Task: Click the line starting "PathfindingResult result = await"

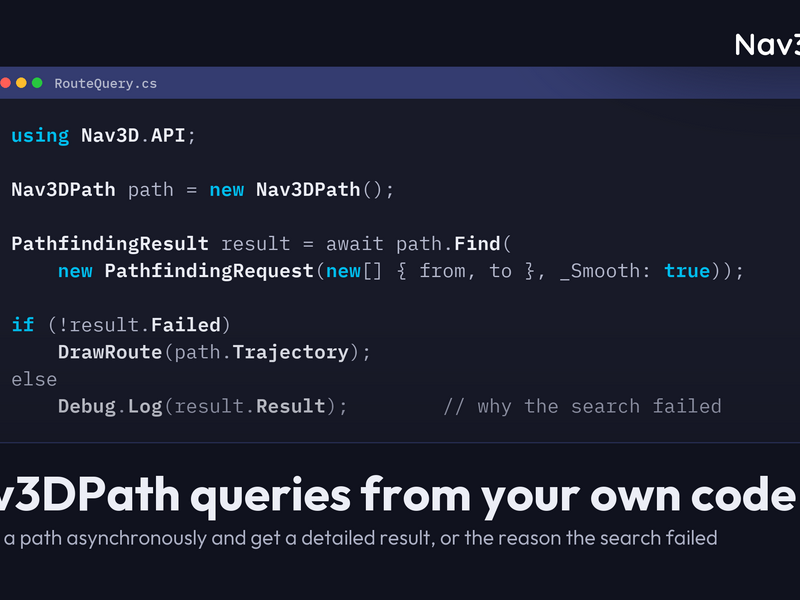Action: pyautogui.click(x=261, y=244)
